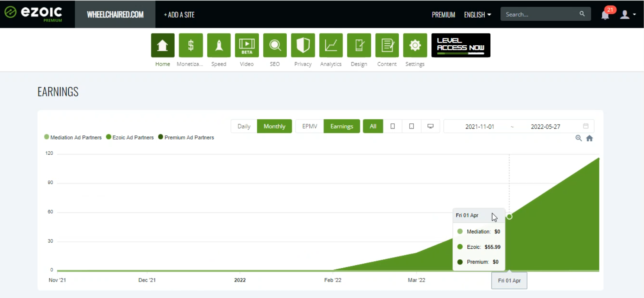Viewport: 644px width, 298px height.
Task: Filter by desktop monitor device icon
Action: pos(430,126)
